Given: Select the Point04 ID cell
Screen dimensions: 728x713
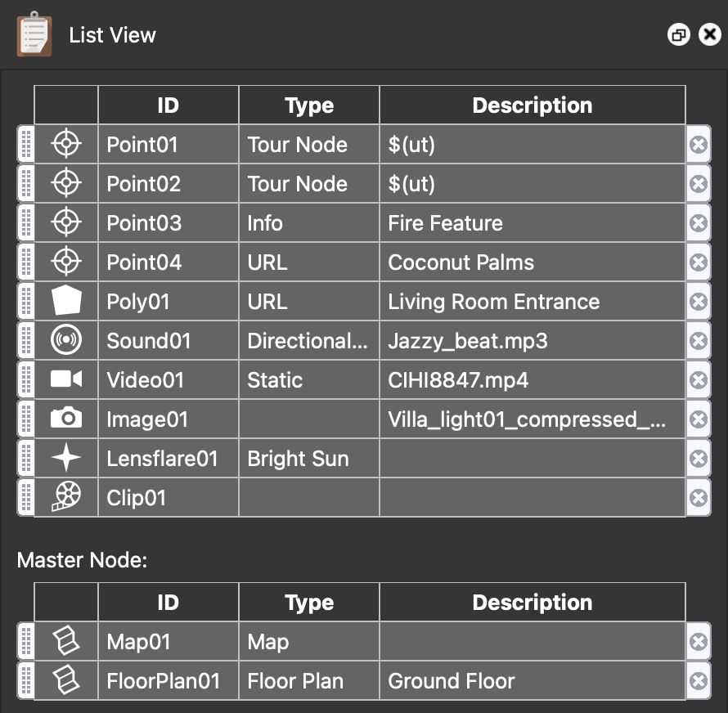Looking at the screenshot, I should (x=168, y=262).
